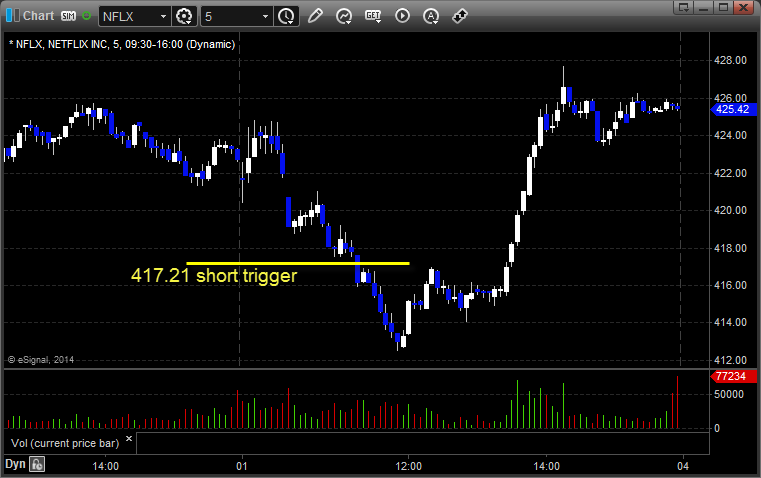
Task: Click the 77234 volume value tag
Action: 731,376
